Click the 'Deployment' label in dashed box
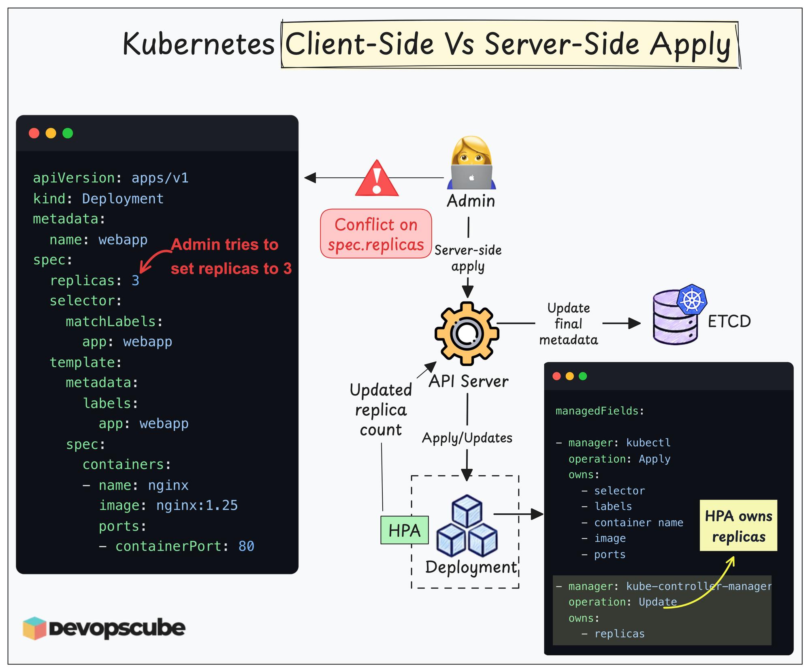Image resolution: width=810 pixels, height=672 pixels. [471, 568]
